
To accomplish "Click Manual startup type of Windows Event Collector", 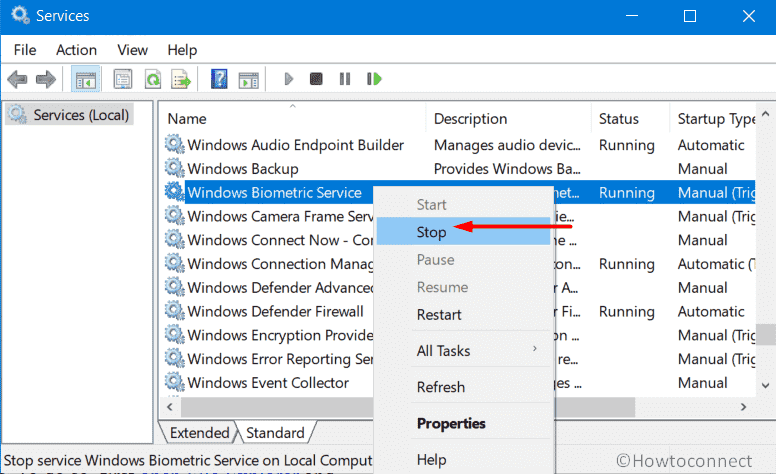I will pyautogui.click(x=702, y=382).
